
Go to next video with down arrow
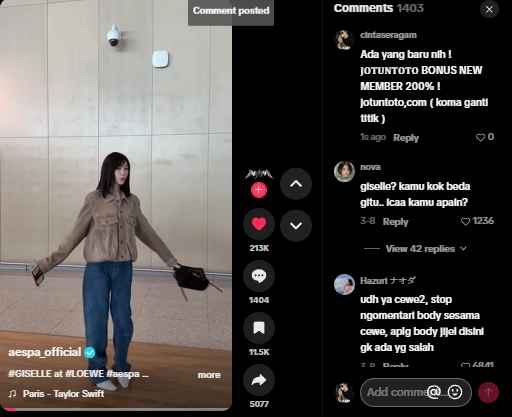pyautogui.click(x=296, y=226)
